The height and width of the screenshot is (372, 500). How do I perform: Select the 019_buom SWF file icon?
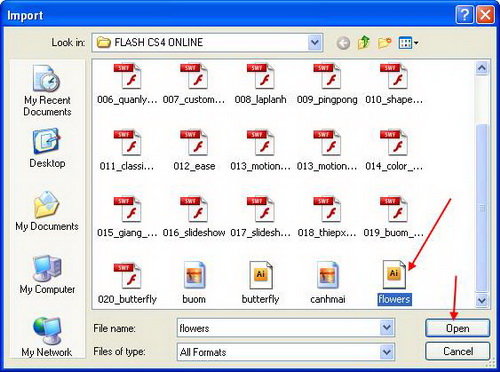click(x=394, y=209)
